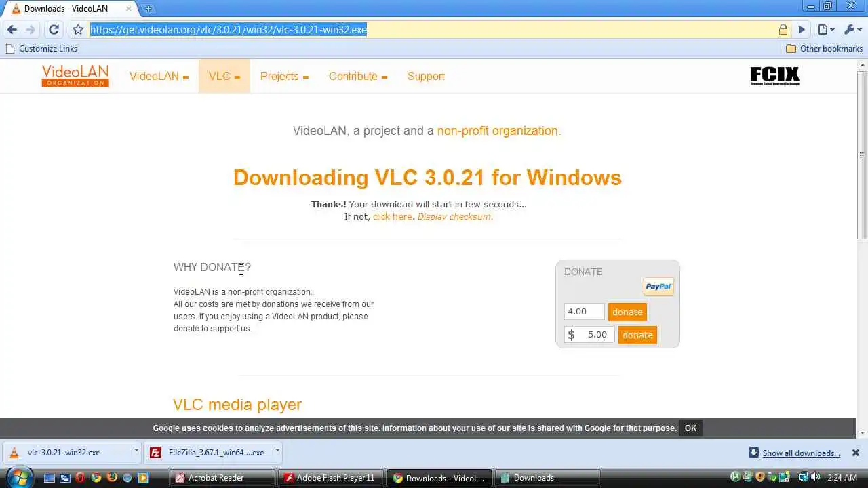Screen dimensions: 868x488
Task: Switch to the Downloads folder taskbar window
Action: click(x=548, y=478)
